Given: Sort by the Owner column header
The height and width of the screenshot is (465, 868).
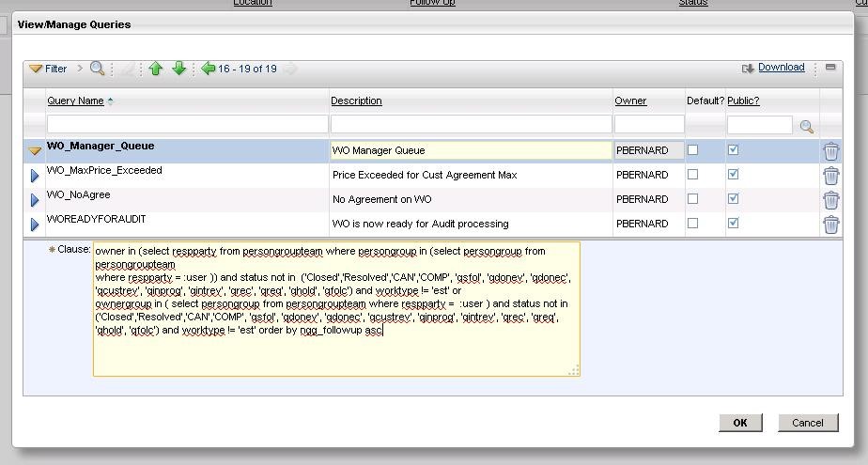Looking at the screenshot, I should coord(630,101).
